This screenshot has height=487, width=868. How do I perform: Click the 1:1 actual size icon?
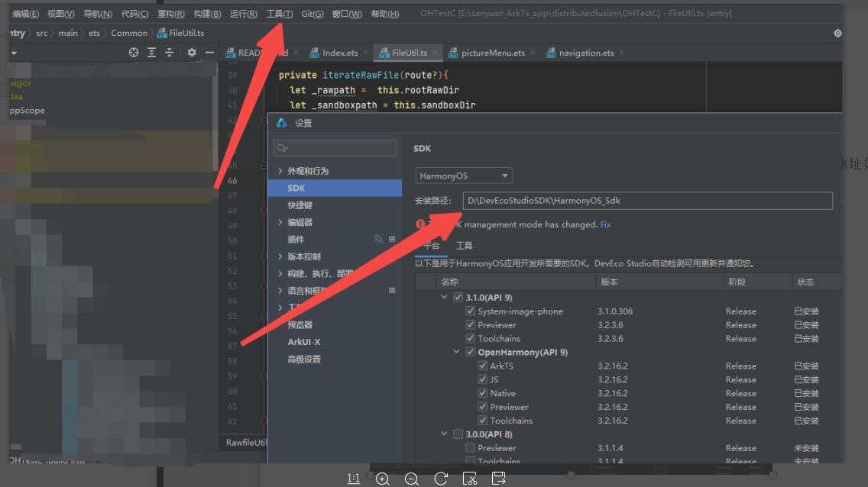354,478
